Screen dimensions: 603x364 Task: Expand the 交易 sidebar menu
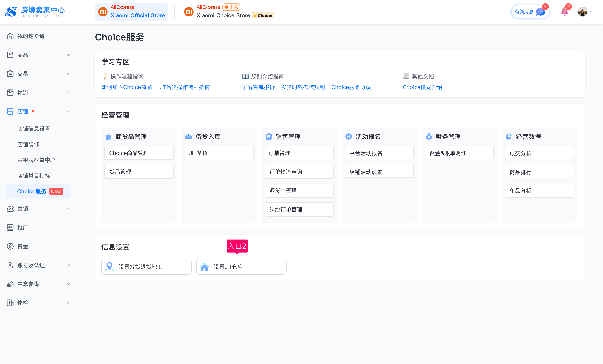click(x=68, y=74)
